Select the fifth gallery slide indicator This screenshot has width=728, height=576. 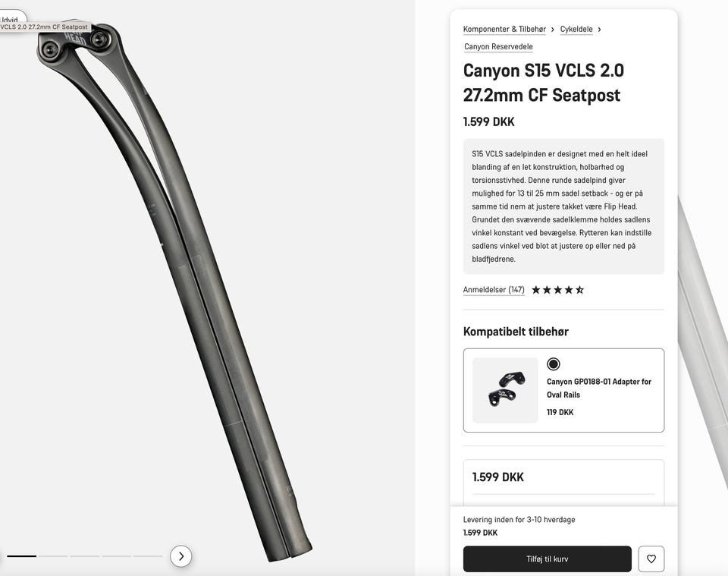(148, 556)
